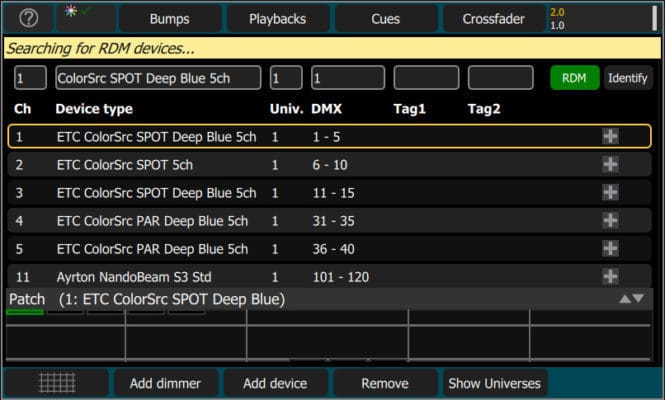Open the grid view icon at bottom left
The height and width of the screenshot is (400, 665).
pyautogui.click(x=56, y=383)
